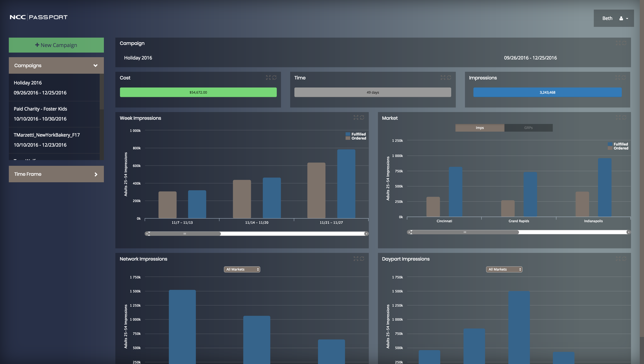This screenshot has width=644, height=364.
Task: Toggle Fulfilled series in Week Impressions legend
Action: (x=358, y=134)
